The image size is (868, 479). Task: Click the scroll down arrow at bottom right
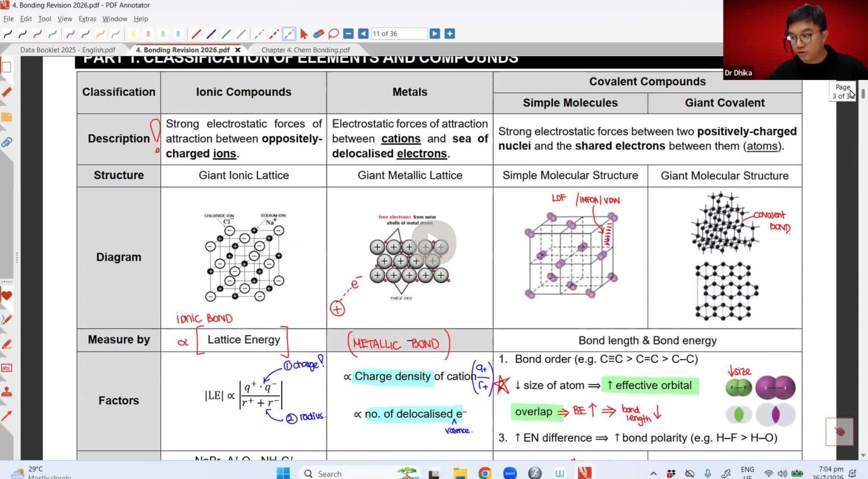click(x=863, y=455)
